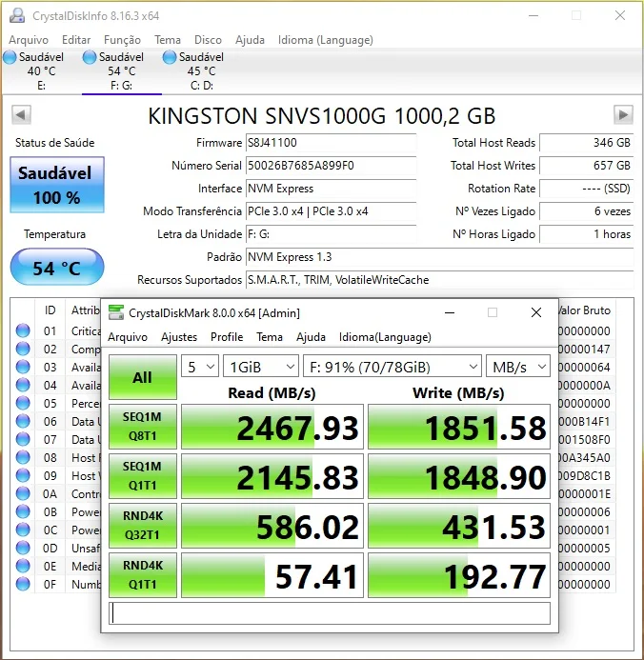This screenshot has height=660, width=644.
Task: Open Disco menu in CrystalDiskInfo
Action: click(208, 40)
